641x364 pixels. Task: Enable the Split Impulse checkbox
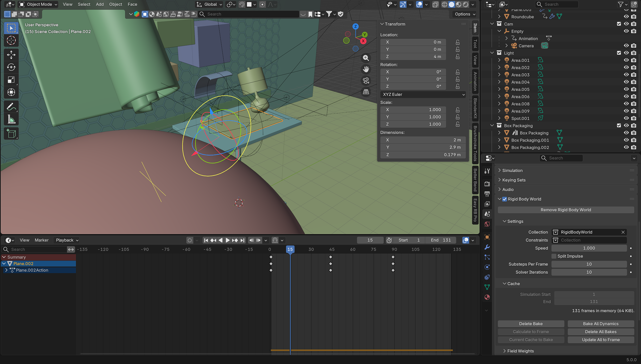click(x=554, y=256)
